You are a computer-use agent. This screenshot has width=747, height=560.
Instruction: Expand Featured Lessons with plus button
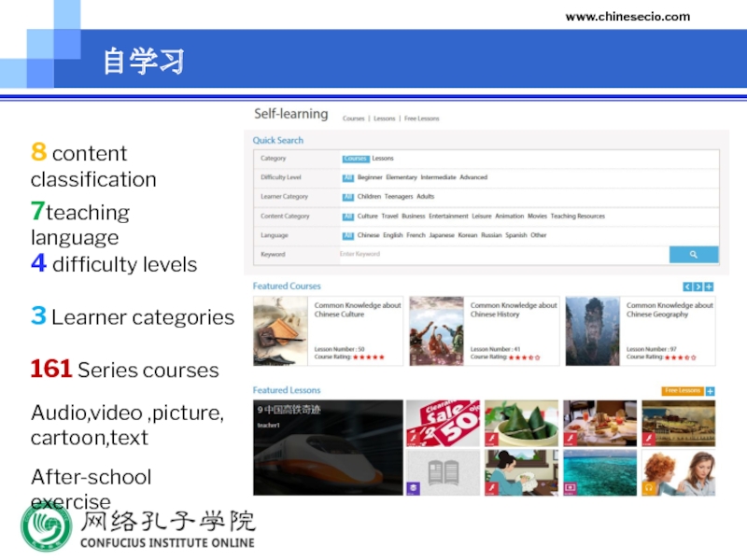click(711, 391)
